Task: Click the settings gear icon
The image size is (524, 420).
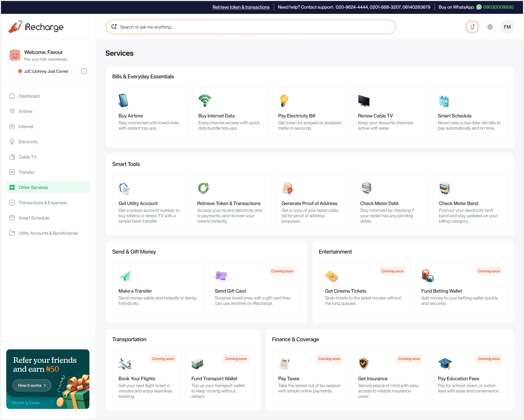Action: pyautogui.click(x=490, y=27)
